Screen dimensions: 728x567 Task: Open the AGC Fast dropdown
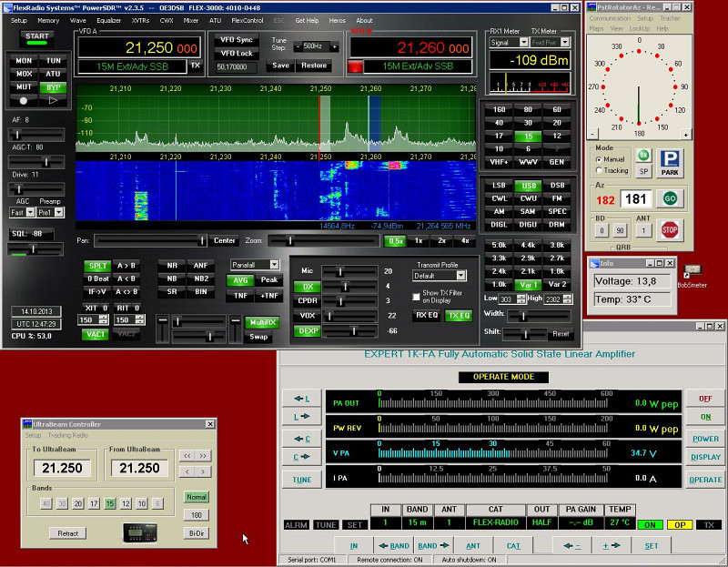(22, 212)
